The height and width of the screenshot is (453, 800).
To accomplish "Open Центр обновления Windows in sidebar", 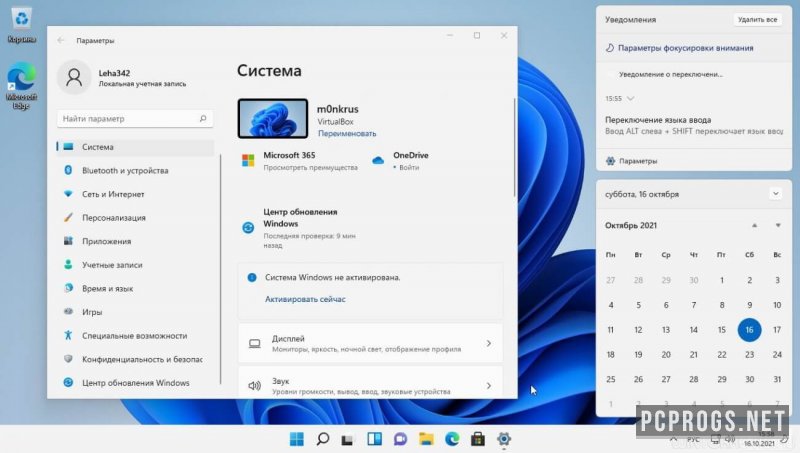I will (135, 383).
